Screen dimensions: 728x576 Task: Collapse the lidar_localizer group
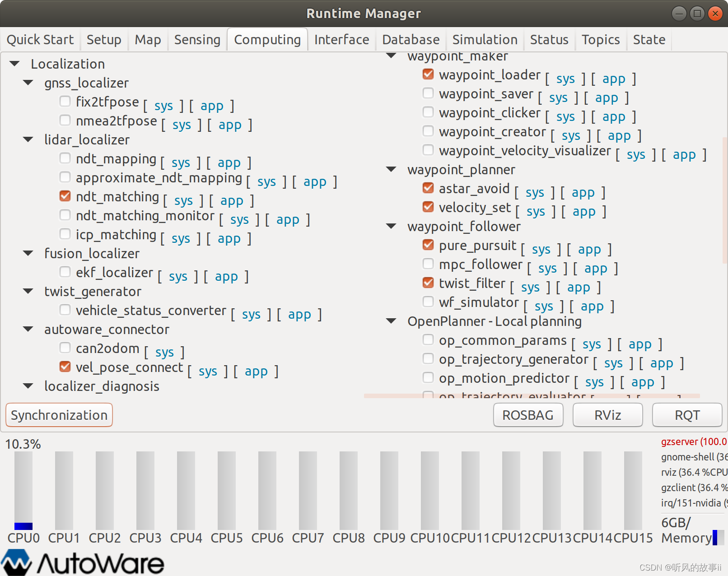28,139
